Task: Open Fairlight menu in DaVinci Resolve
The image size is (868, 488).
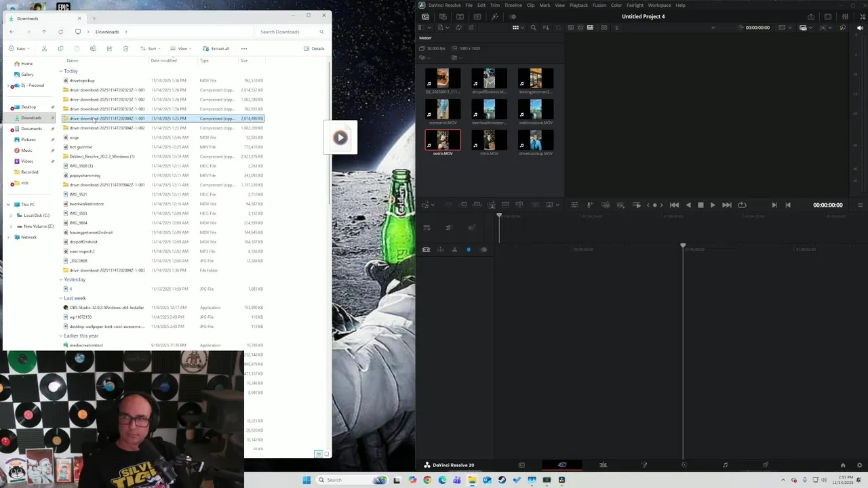Action: [x=635, y=5]
